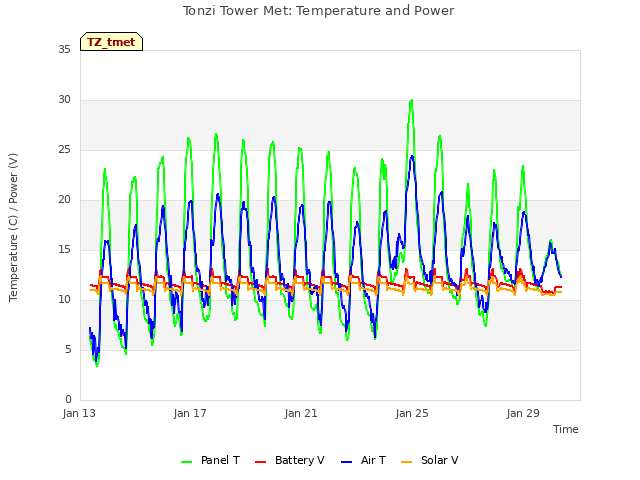Click the lowest Panel T point near Jan 13

[x=97, y=365]
